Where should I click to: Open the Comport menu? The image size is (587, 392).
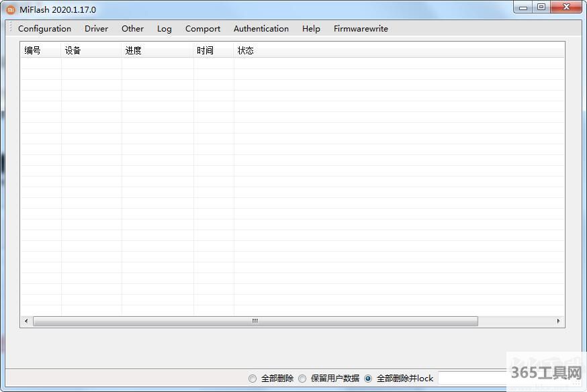203,29
